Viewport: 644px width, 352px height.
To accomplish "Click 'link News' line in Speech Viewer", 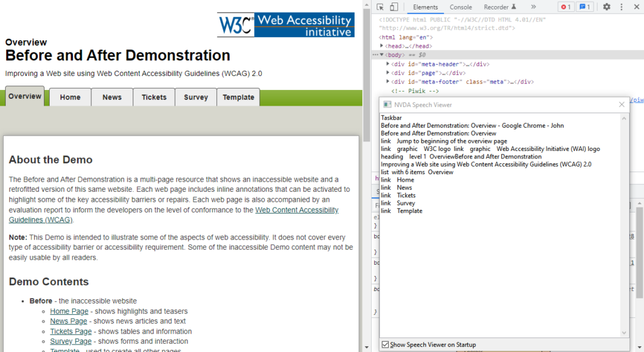I will coord(396,187).
